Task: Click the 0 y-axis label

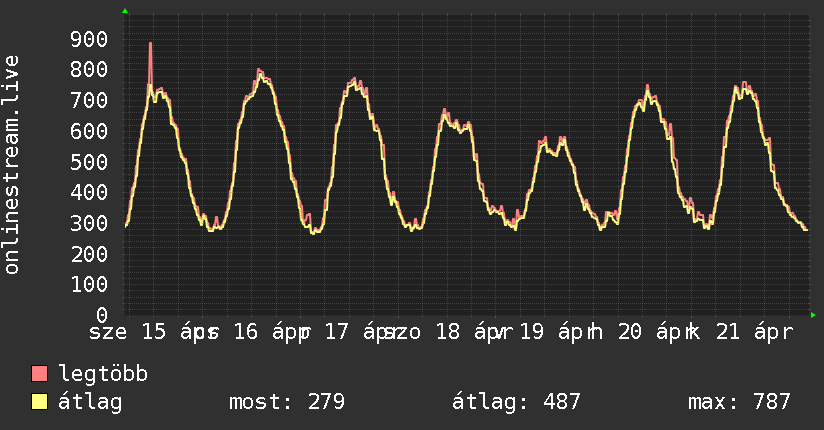Action: pyautogui.click(x=102, y=315)
